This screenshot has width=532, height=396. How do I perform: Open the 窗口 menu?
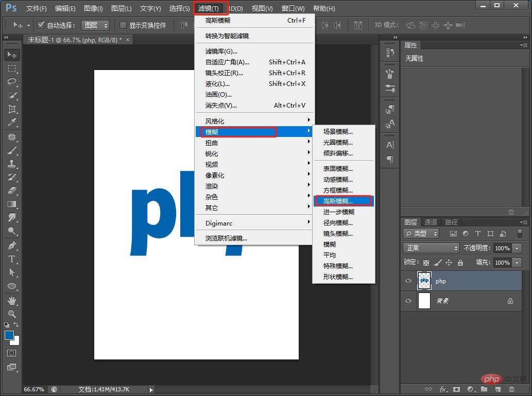tap(293, 8)
